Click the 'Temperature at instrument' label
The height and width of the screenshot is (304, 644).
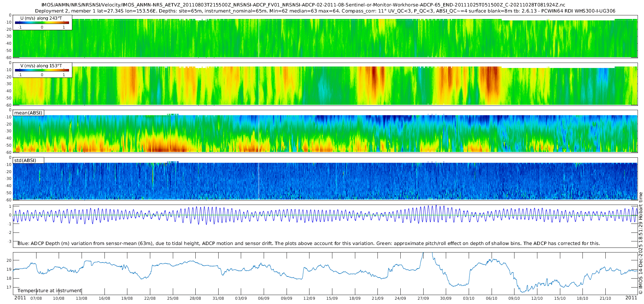click(x=49, y=291)
